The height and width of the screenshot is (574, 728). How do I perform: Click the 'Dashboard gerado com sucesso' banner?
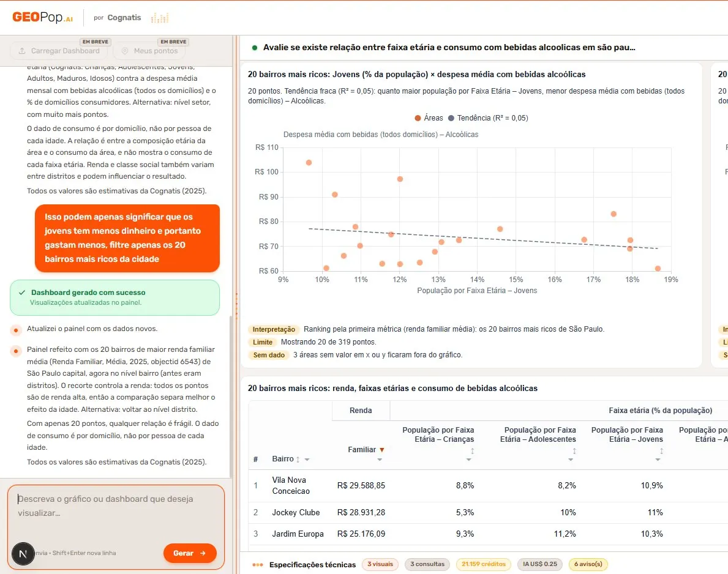[114, 297]
